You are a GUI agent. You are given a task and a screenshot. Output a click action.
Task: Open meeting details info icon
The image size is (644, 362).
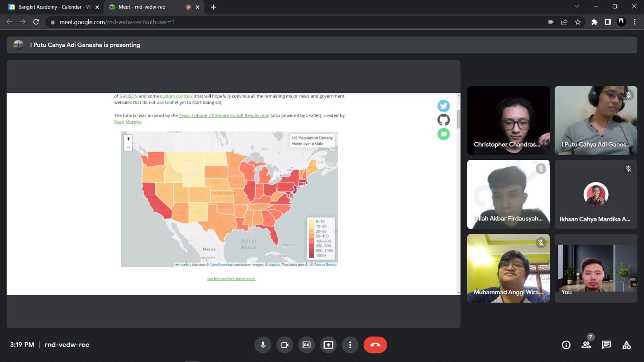coord(566,345)
